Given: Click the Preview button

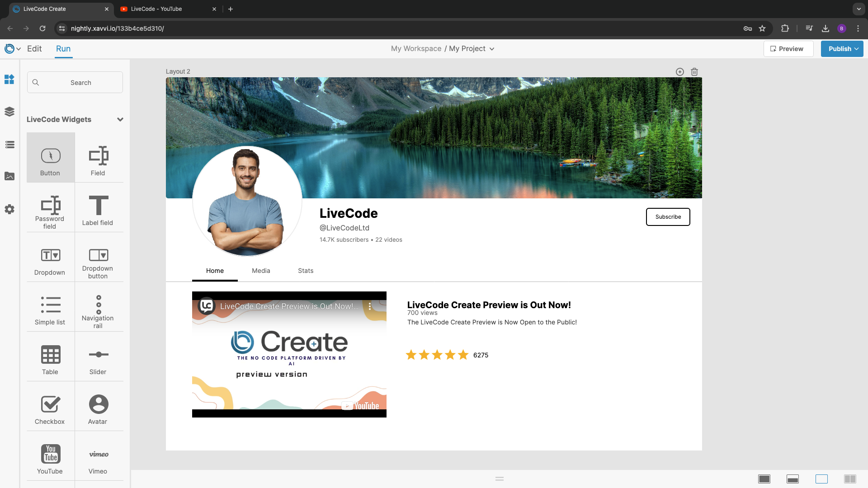Looking at the screenshot, I should coord(788,49).
